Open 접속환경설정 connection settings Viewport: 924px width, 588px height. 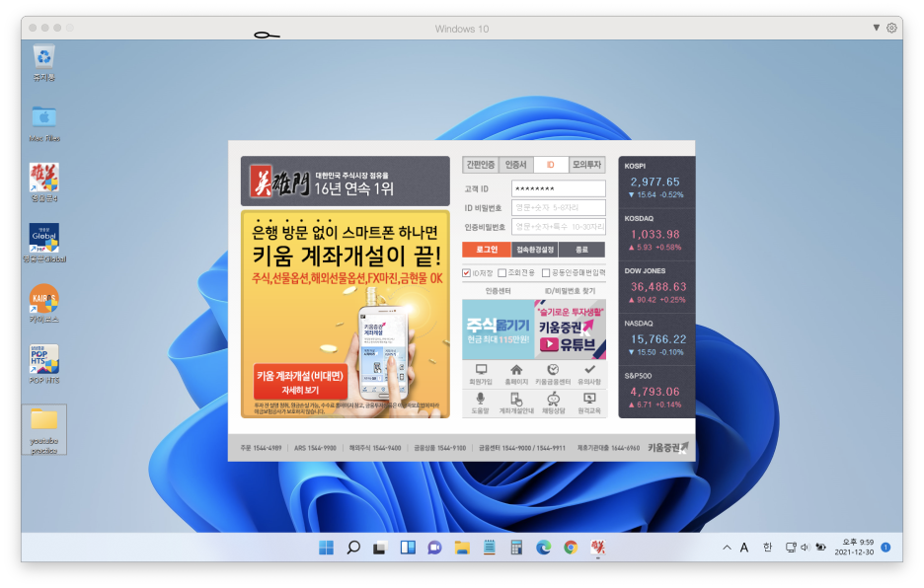(535, 250)
